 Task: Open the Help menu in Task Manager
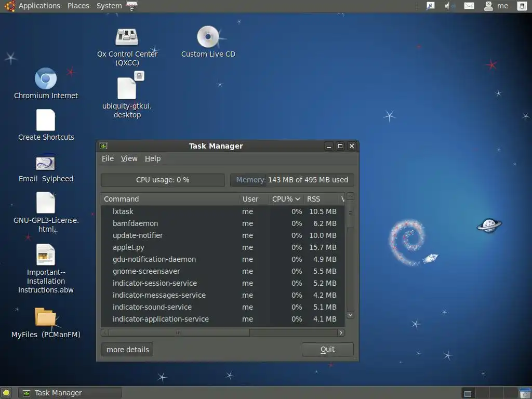[153, 158]
